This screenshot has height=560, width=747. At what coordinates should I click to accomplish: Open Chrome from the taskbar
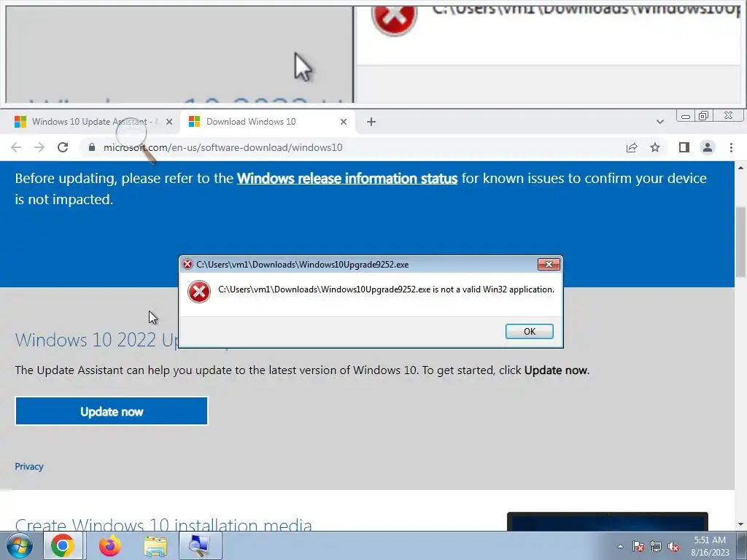(x=63, y=545)
